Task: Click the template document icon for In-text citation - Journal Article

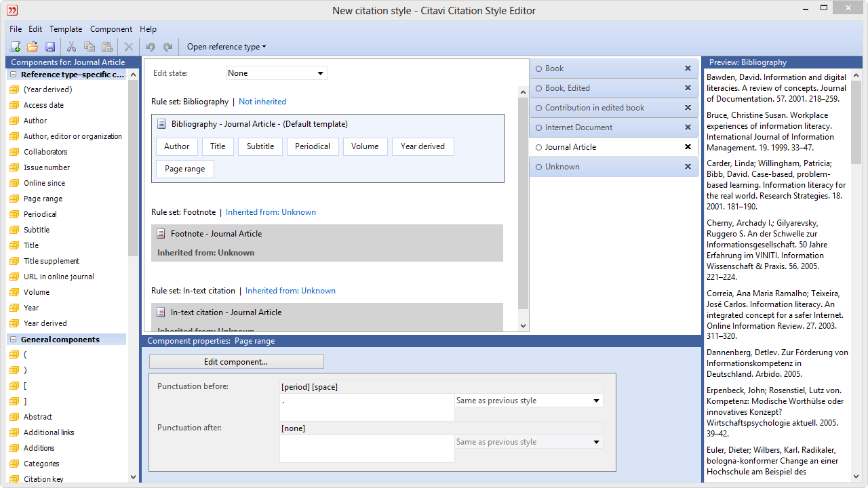Action: click(161, 312)
